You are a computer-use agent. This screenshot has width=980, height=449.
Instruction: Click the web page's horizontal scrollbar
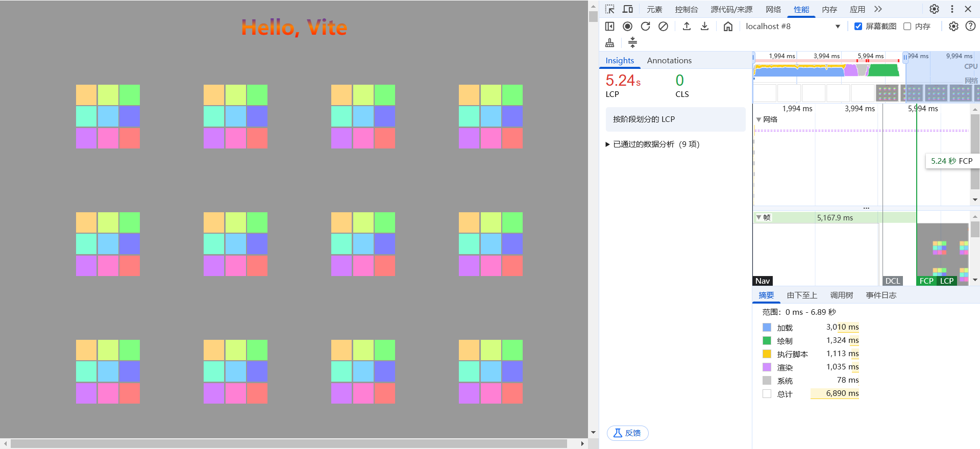(x=288, y=444)
